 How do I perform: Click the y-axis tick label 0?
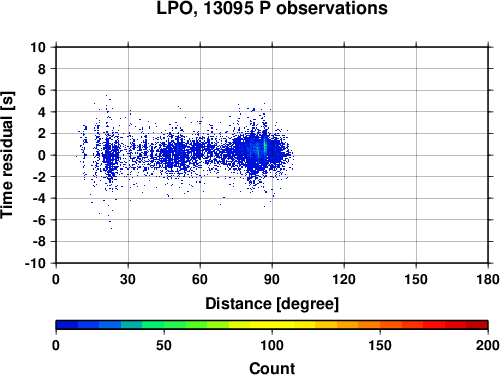(x=42, y=155)
